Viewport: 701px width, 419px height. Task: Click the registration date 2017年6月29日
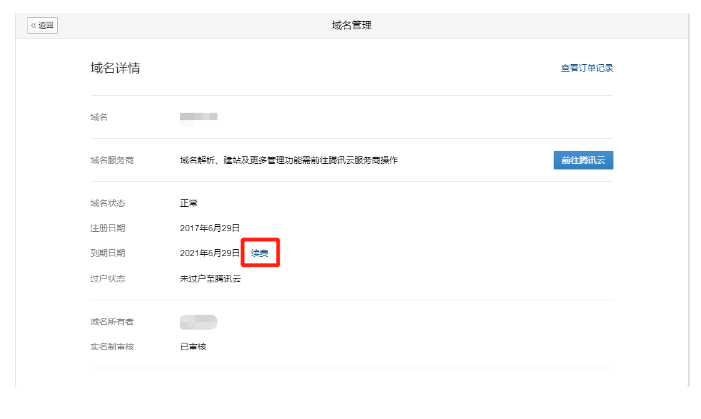[x=210, y=228]
